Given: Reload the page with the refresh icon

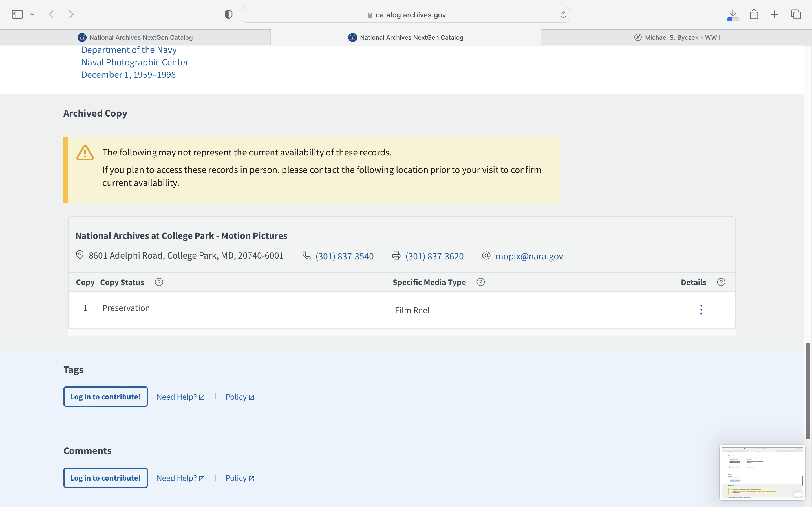Looking at the screenshot, I should pyautogui.click(x=563, y=14).
